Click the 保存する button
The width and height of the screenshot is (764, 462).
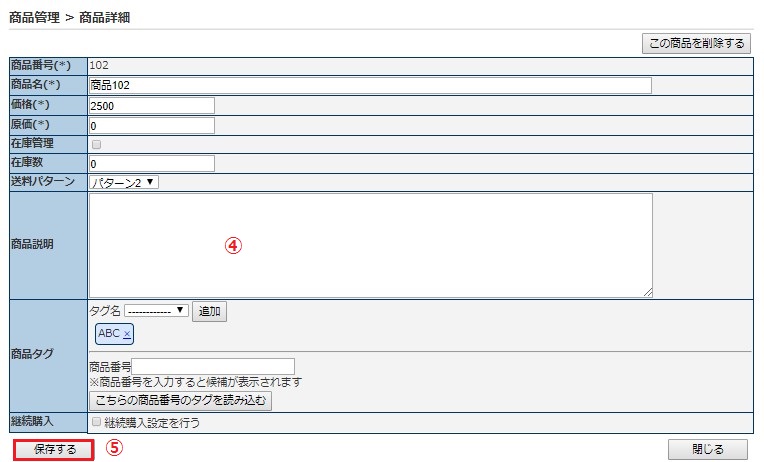(54, 449)
